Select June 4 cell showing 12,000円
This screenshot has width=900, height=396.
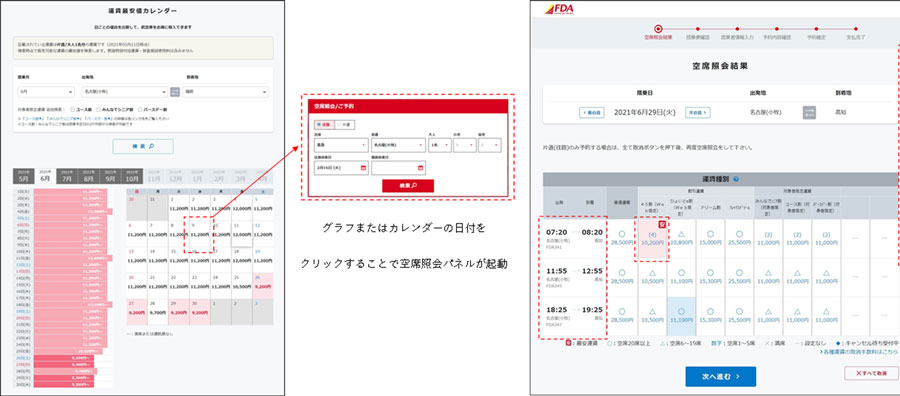[242, 208]
